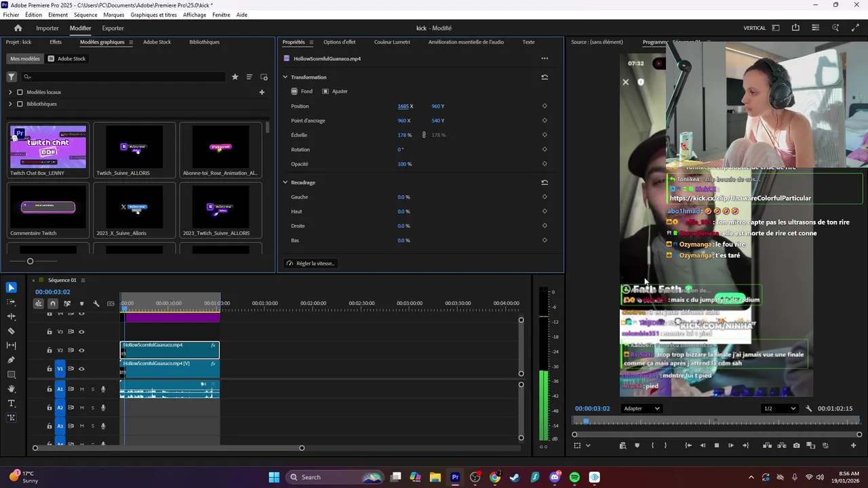
Task: Click the Régler la vitesse button
Action: coord(311,263)
